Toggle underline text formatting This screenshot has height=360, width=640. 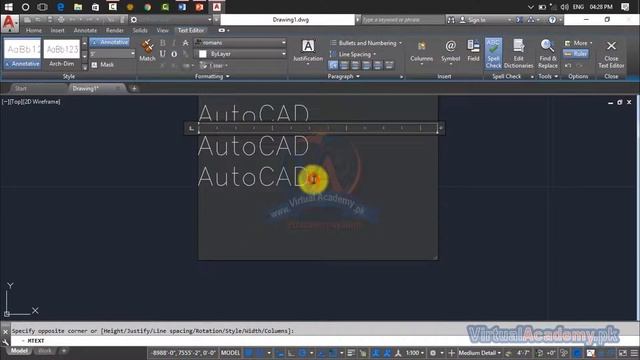(x=162, y=54)
